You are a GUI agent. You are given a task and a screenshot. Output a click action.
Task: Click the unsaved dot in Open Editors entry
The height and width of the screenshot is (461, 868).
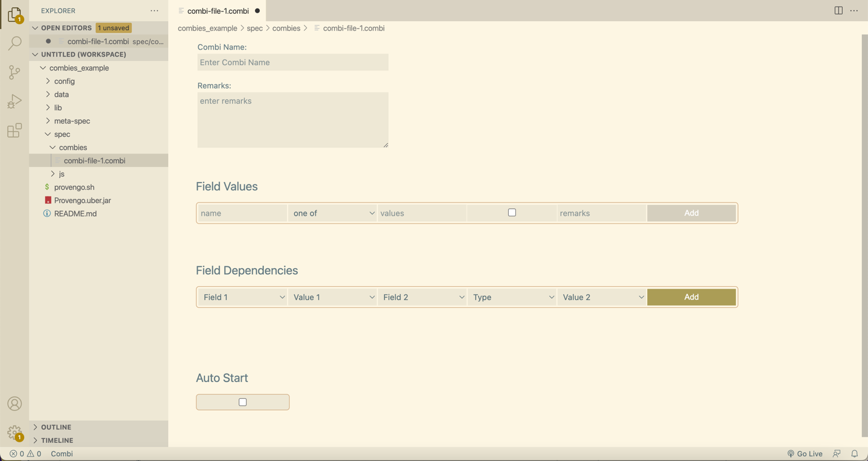pos(48,42)
